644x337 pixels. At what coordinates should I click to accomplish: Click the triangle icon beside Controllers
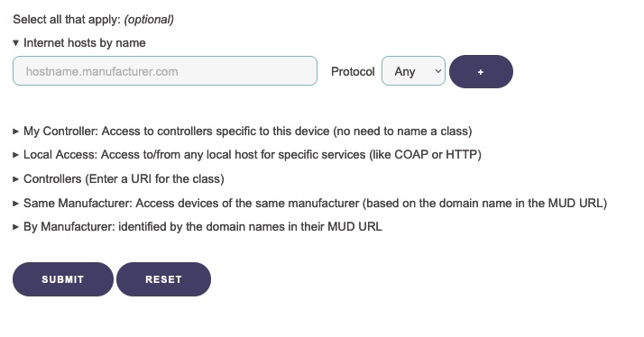[x=15, y=179]
